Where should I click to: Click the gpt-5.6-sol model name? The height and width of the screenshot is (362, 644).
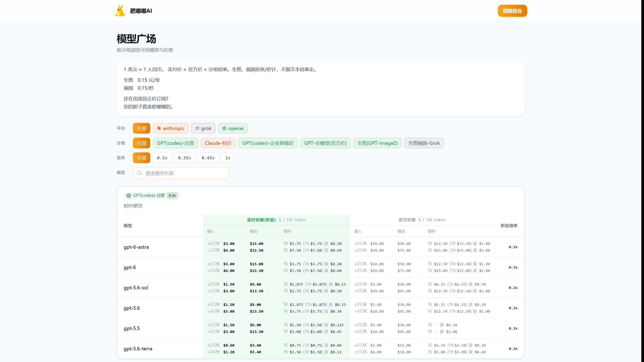click(x=136, y=288)
